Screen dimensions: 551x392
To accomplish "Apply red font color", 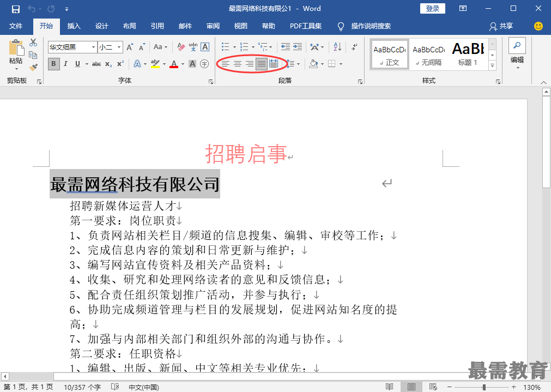I will [x=174, y=64].
